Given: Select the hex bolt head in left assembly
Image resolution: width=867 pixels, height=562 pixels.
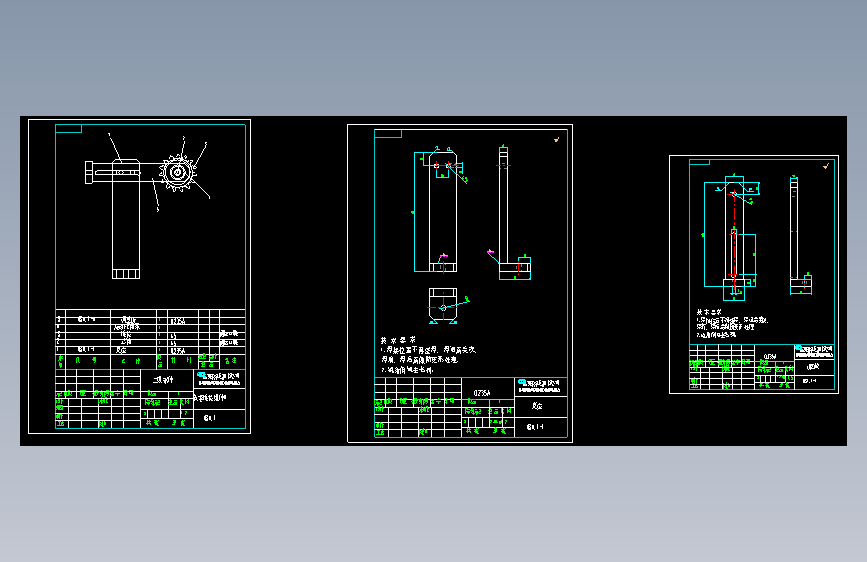Looking at the screenshot, I should click(x=88, y=173).
